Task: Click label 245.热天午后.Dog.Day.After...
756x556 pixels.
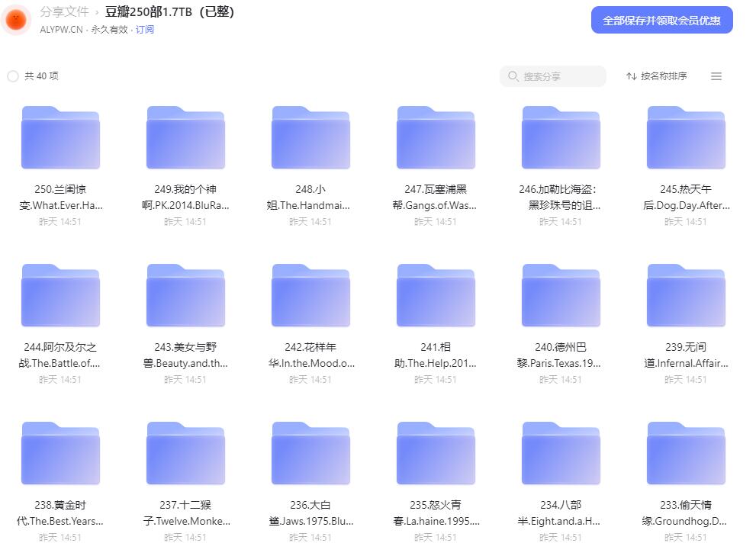Action: coord(686,198)
